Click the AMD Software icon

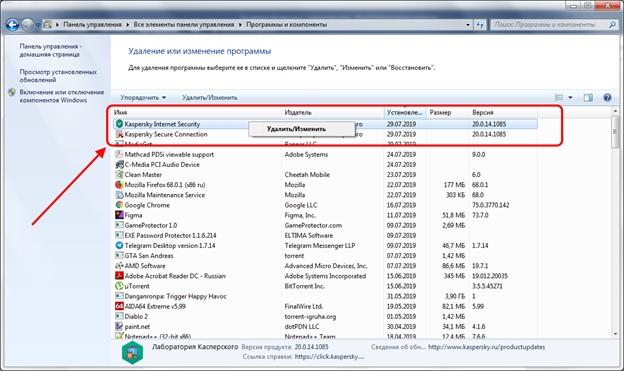[119, 266]
